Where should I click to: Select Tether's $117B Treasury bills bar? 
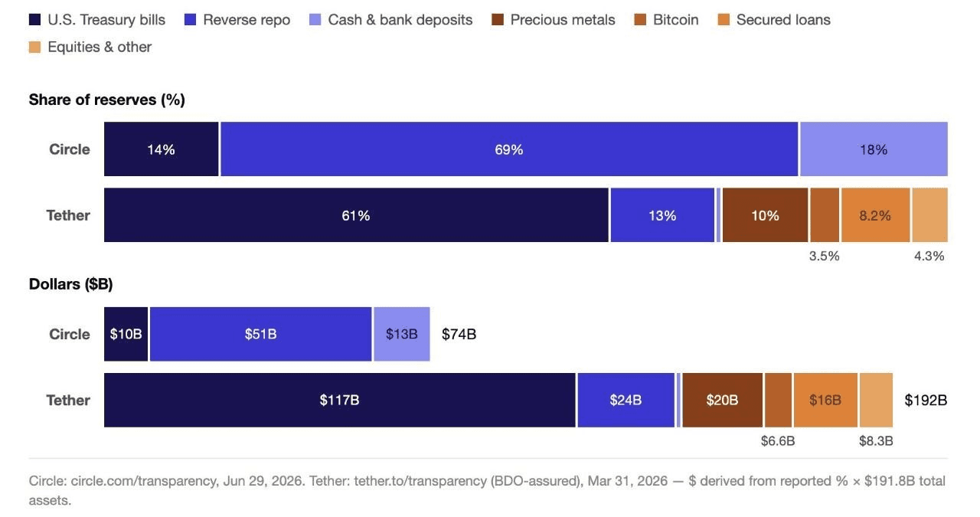click(x=340, y=400)
